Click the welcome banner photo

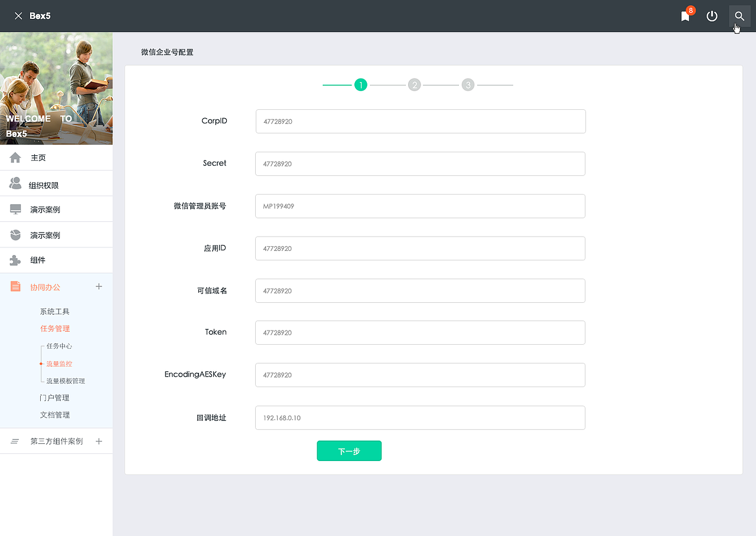click(56, 89)
